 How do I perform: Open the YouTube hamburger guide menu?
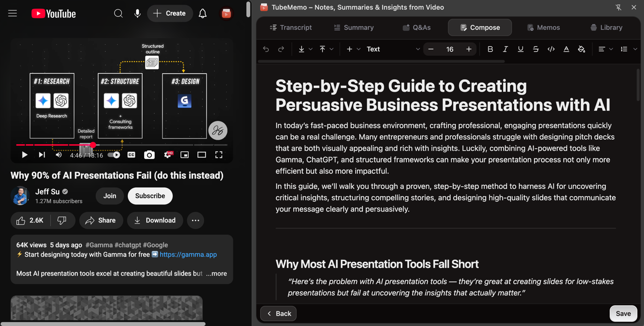click(12, 13)
